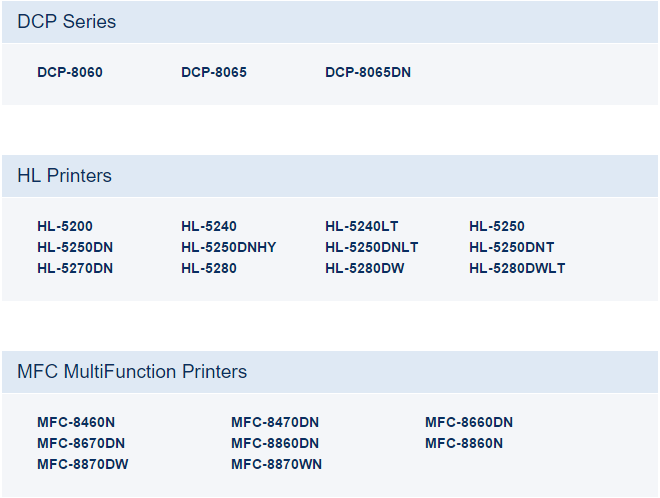Viewport: 660px width, 498px height.
Task: Click the DCP Series section header
Action: point(66,22)
